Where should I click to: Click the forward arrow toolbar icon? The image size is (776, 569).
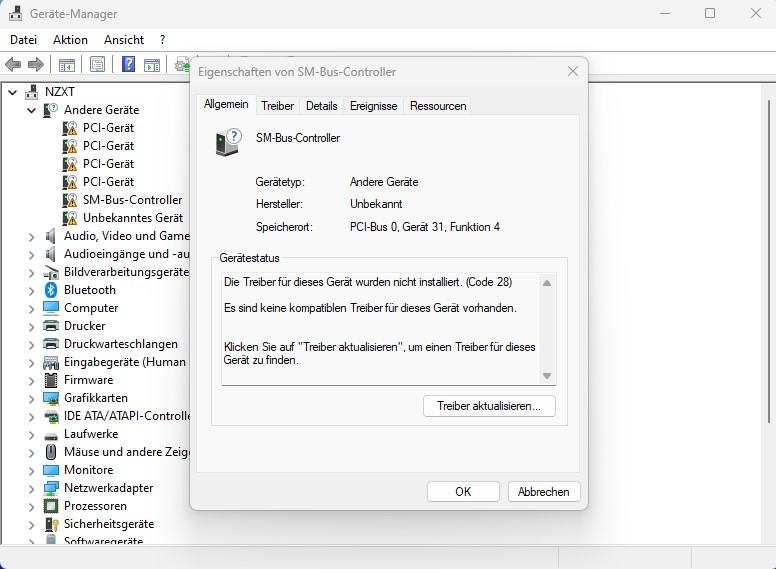(36, 64)
